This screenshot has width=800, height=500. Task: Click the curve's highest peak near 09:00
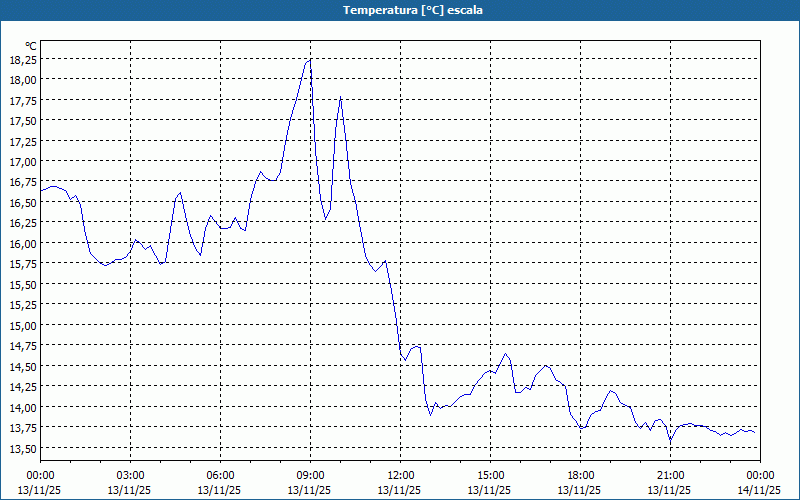[310, 60]
